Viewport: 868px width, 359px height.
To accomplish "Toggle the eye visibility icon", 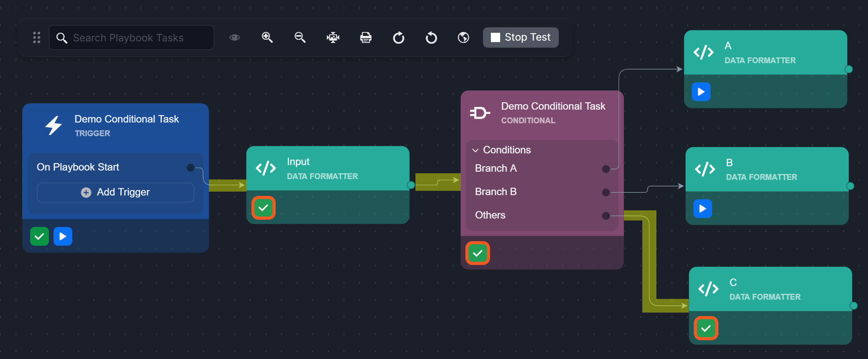I will click(x=234, y=37).
